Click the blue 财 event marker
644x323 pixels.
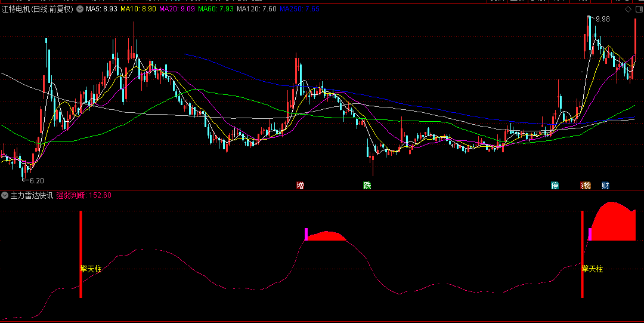(x=605, y=186)
